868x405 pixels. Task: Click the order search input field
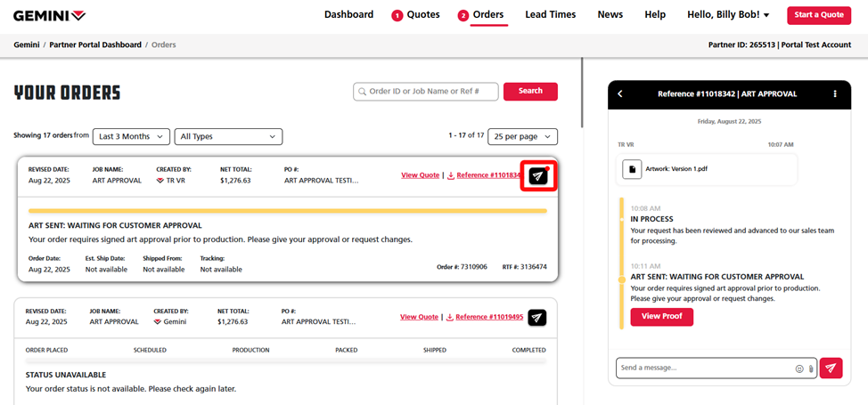[x=424, y=91]
